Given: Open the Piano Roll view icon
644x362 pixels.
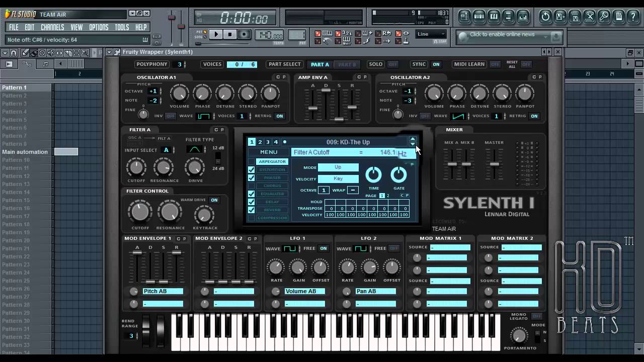Looking at the screenshot, I should pos(494,17).
